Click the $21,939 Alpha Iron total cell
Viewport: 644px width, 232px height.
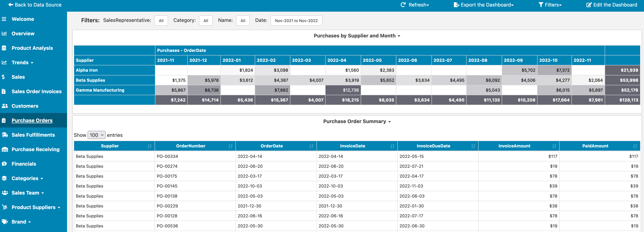622,70
